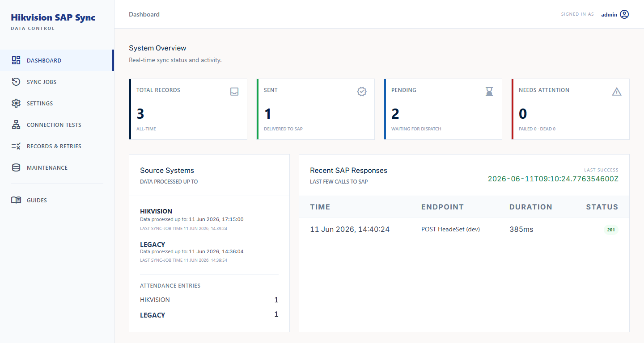The image size is (644, 343).
Task: Click the HIKVISION source system heading
Action: 156,211
